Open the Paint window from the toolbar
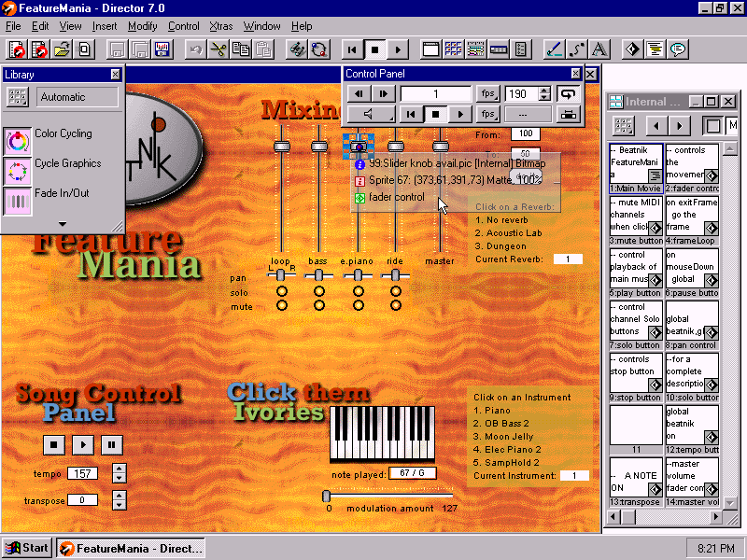747x560 pixels. point(554,49)
